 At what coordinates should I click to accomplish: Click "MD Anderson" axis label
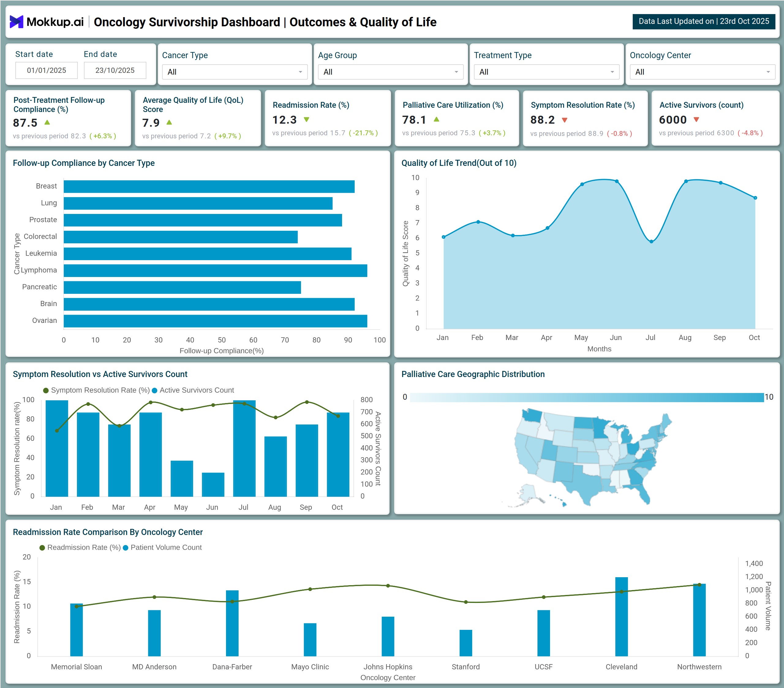[154, 667]
